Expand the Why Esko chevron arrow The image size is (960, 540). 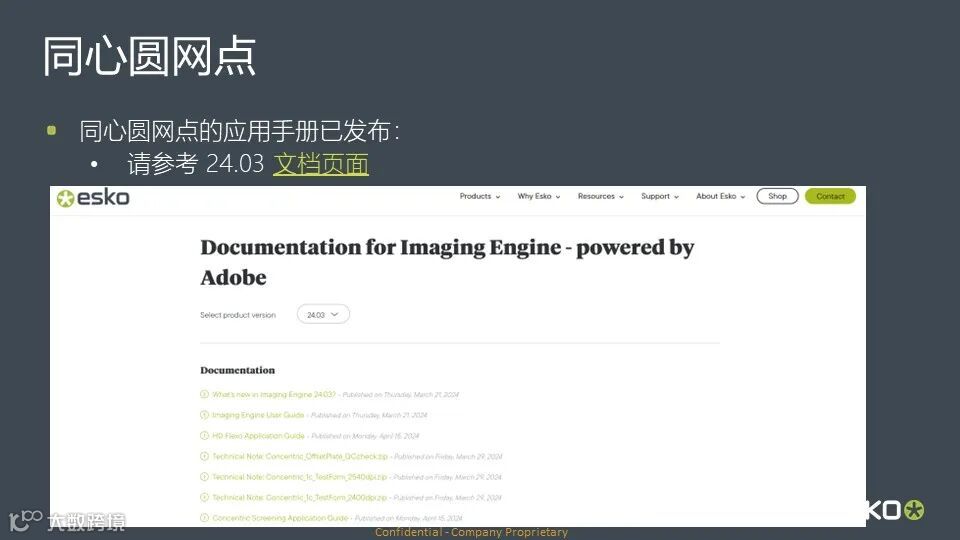558,197
